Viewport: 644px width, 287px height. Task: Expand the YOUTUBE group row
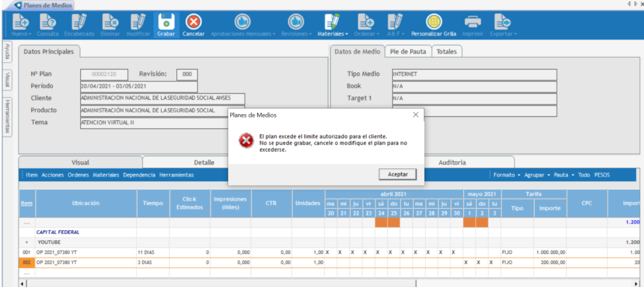[26, 242]
